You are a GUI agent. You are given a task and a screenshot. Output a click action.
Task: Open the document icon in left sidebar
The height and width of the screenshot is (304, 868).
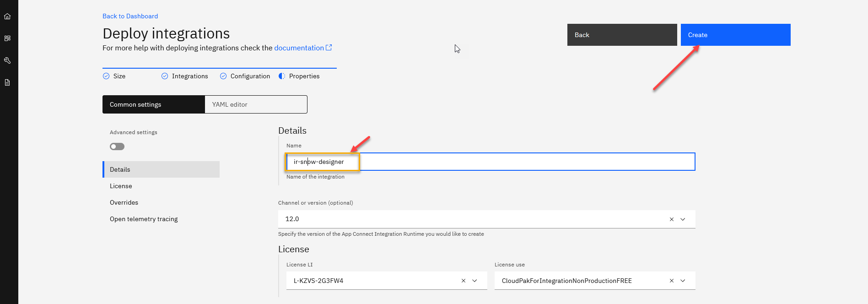7,82
